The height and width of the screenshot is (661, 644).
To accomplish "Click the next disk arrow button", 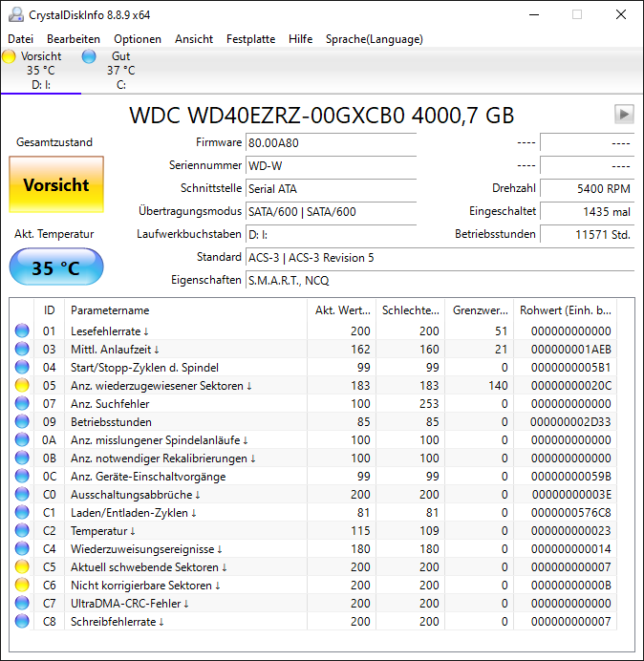I will 624,114.
